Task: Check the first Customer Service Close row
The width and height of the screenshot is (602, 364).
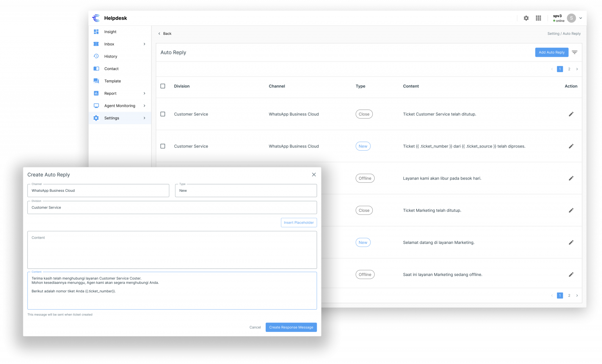Action: (x=163, y=114)
